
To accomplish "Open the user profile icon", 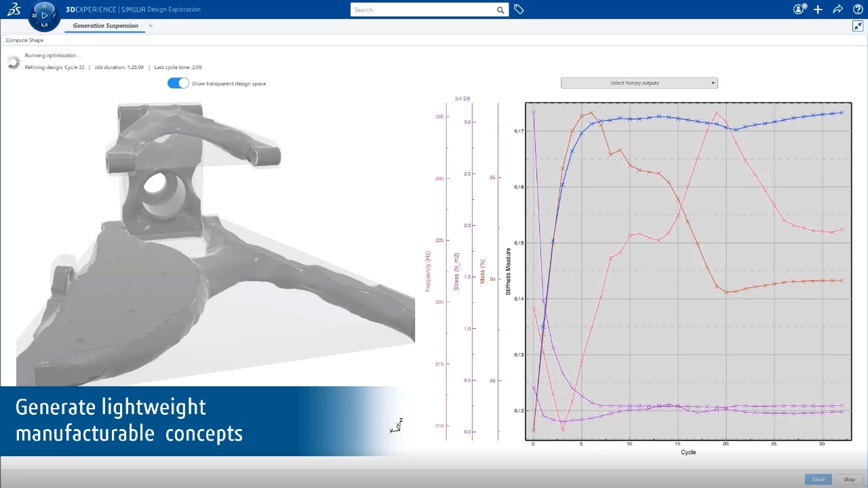I will click(x=799, y=9).
